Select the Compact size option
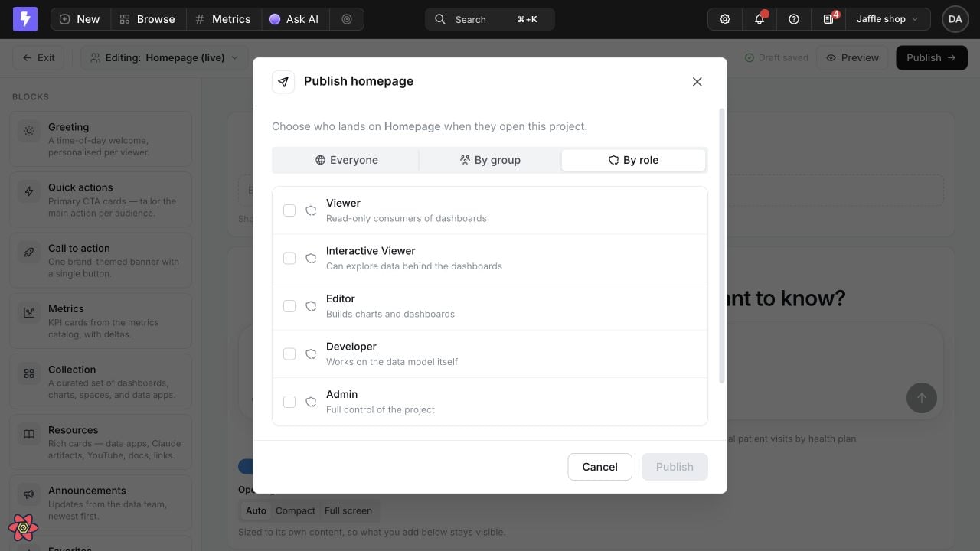980x551 pixels. [x=296, y=510]
